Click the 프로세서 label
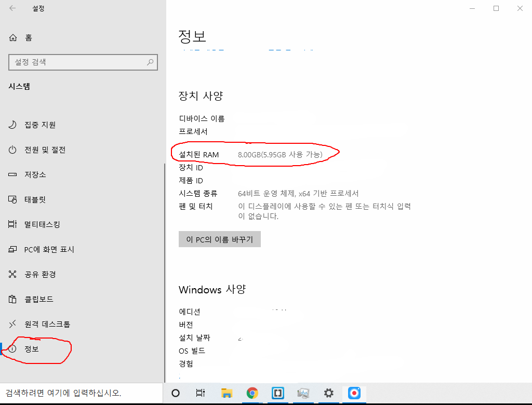Viewport: 532px width, 405px height. pyautogui.click(x=193, y=131)
